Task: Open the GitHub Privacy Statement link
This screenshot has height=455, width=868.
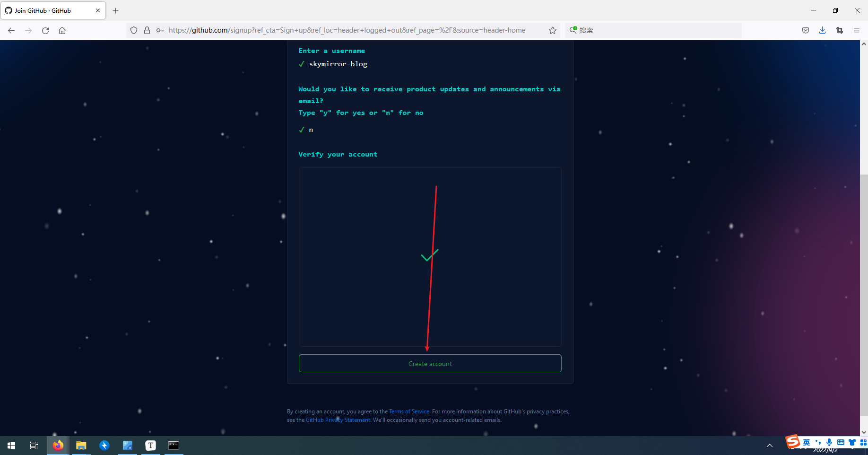Action: 338,420
